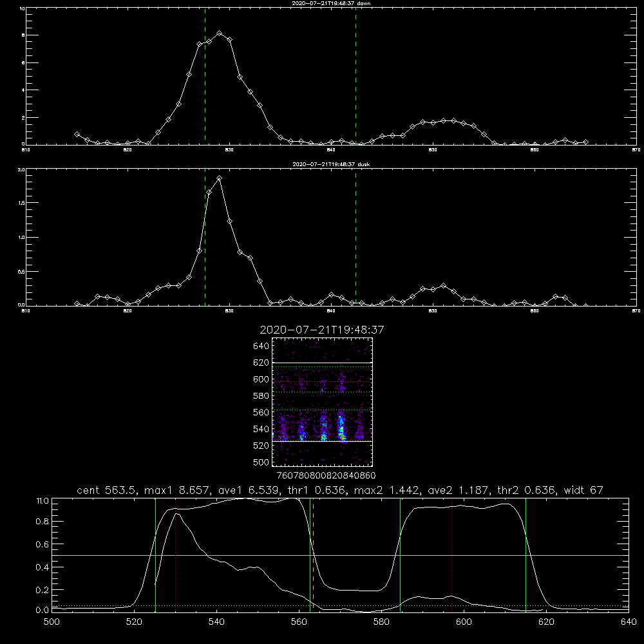Click the 2020-07-21T19:48:37 title above the heatmap
The height and width of the screenshot is (644, 644).
322,330
